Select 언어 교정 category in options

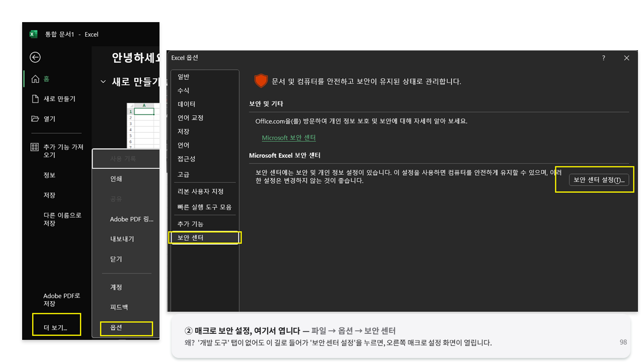click(x=205, y=118)
